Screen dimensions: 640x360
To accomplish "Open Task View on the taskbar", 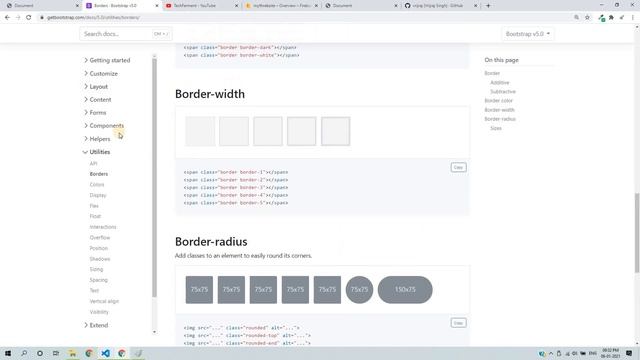I will pyautogui.click(x=56, y=353).
